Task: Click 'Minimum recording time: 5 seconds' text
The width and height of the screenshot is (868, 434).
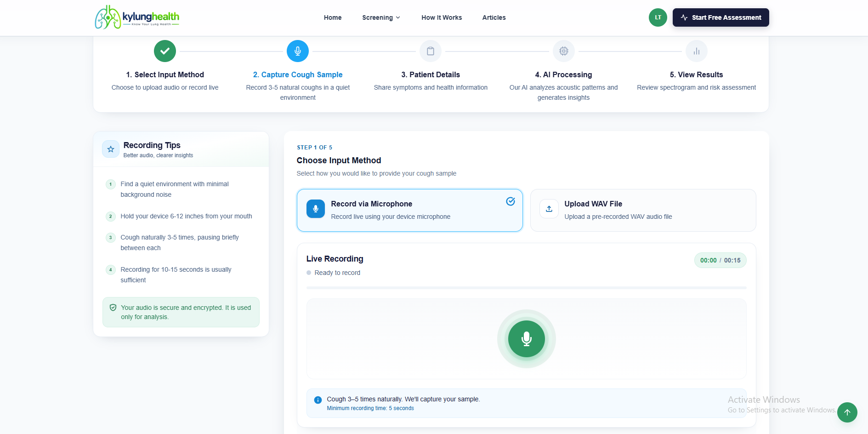Action: [370, 408]
